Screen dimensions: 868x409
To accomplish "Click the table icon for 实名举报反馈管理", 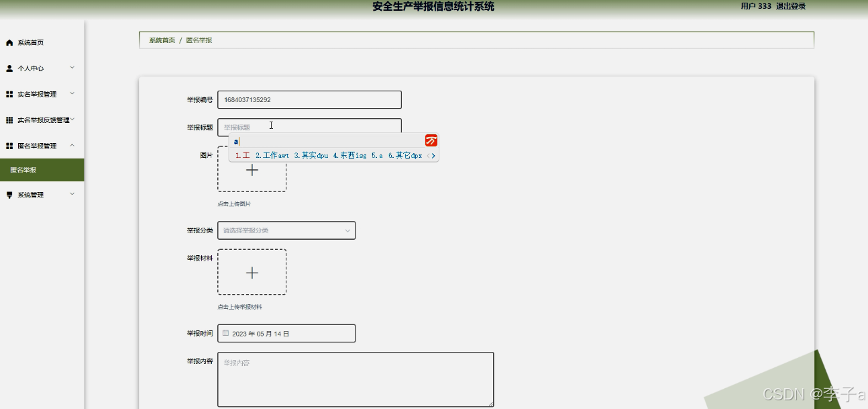I will pos(9,120).
